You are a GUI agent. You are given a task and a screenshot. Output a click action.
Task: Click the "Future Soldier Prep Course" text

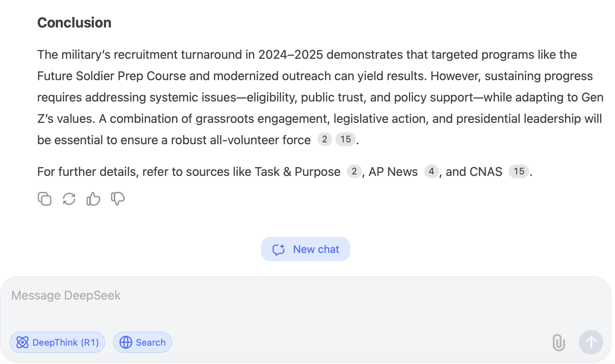tap(111, 76)
